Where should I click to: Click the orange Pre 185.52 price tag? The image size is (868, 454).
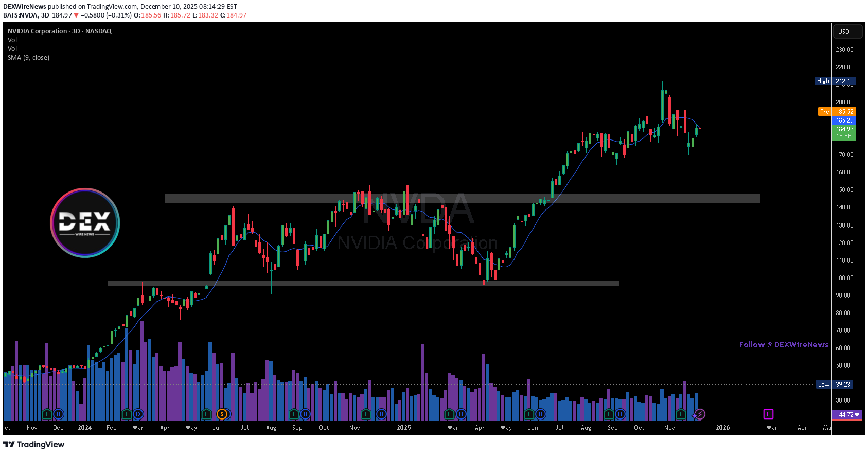coord(837,112)
